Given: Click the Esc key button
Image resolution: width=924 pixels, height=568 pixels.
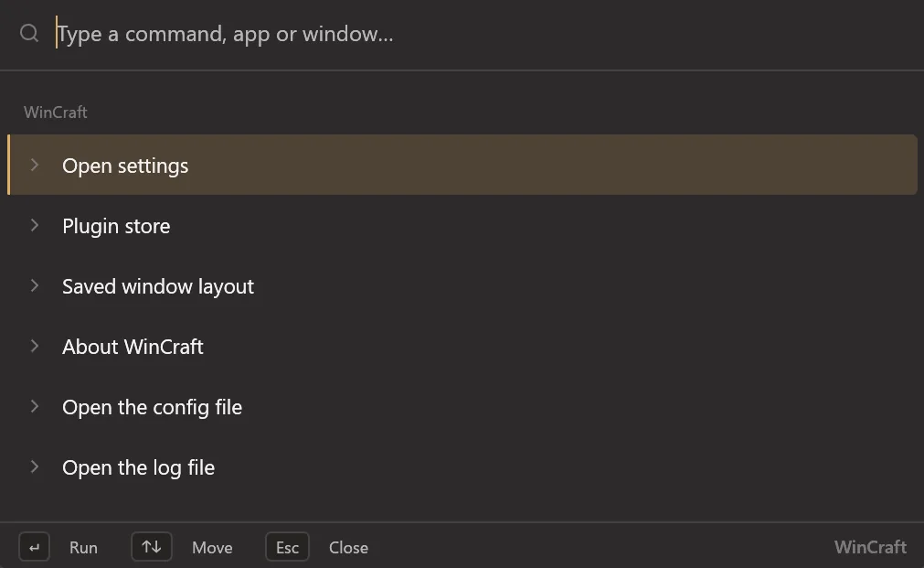Looking at the screenshot, I should 287,547.
